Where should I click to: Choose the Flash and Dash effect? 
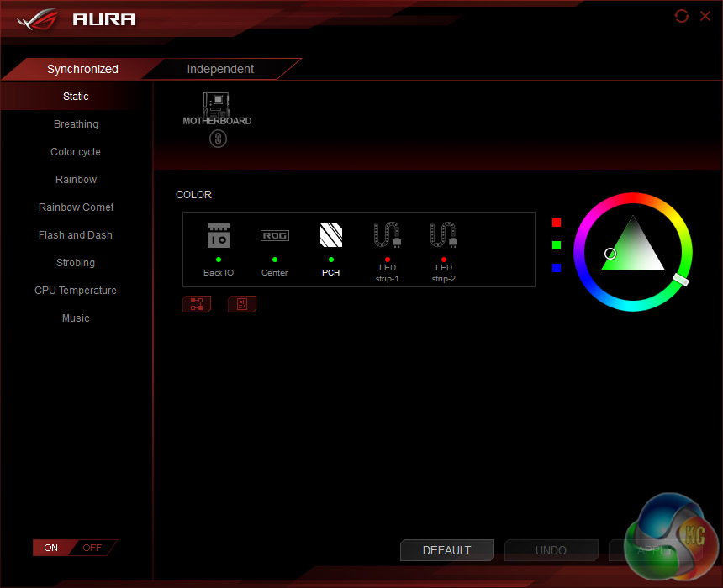(x=76, y=235)
